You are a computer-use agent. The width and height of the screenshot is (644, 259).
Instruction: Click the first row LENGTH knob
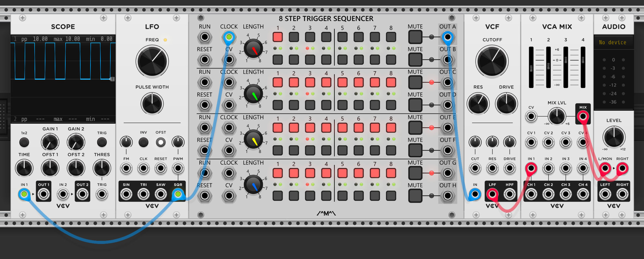(253, 48)
